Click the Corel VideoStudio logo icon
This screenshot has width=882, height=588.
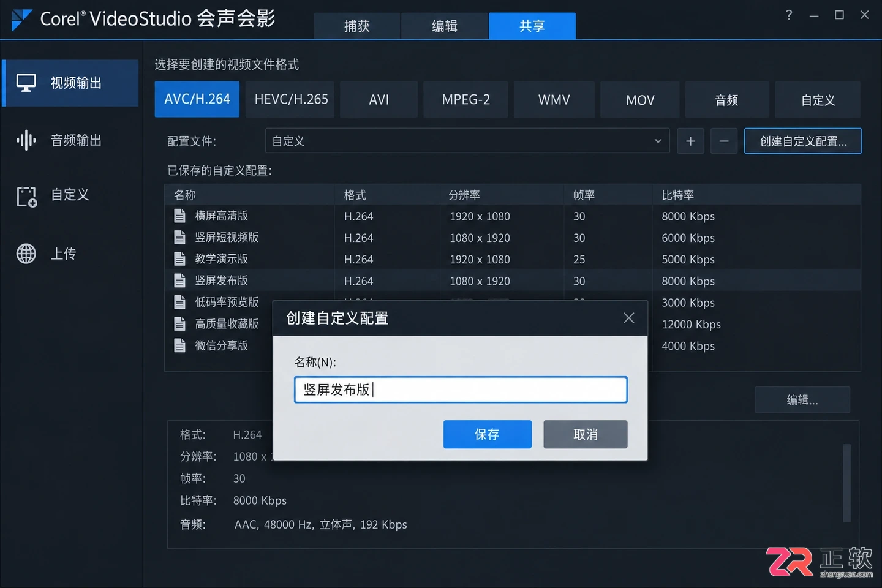click(22, 20)
